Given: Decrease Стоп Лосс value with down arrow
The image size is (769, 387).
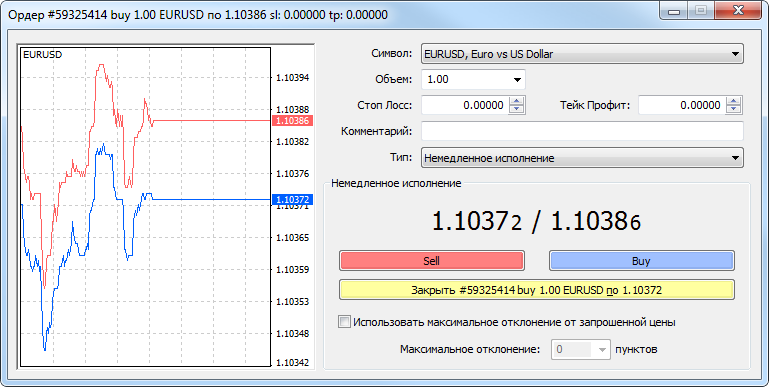Looking at the screenshot, I should coord(517,109).
